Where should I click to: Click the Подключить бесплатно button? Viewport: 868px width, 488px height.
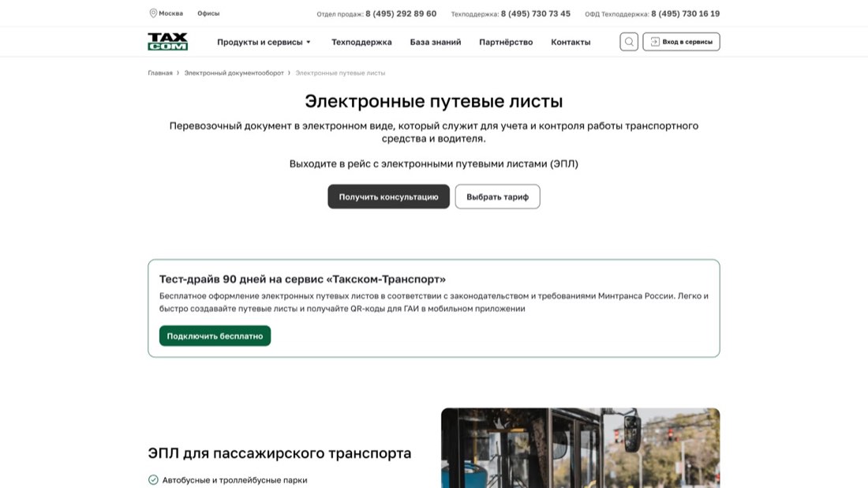(215, 336)
